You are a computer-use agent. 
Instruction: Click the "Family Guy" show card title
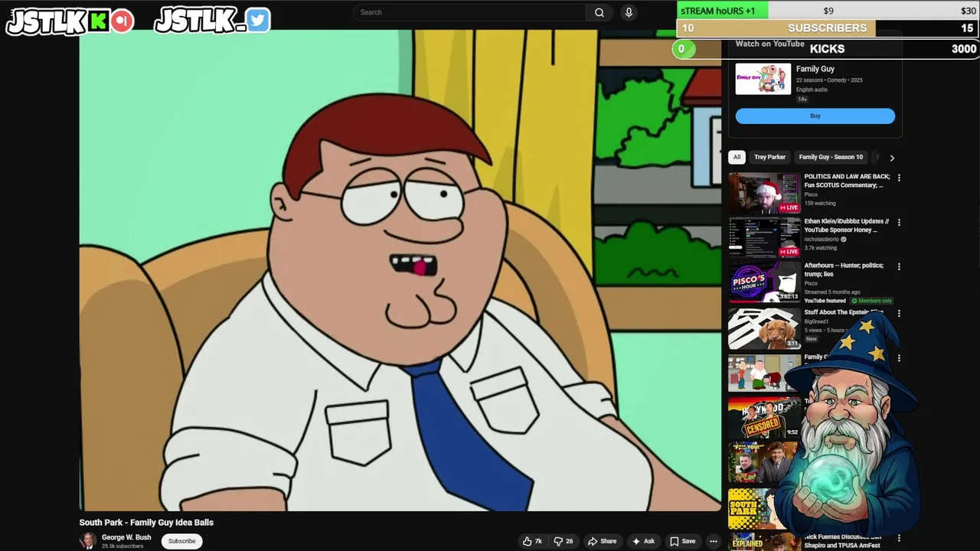pyautogui.click(x=815, y=69)
